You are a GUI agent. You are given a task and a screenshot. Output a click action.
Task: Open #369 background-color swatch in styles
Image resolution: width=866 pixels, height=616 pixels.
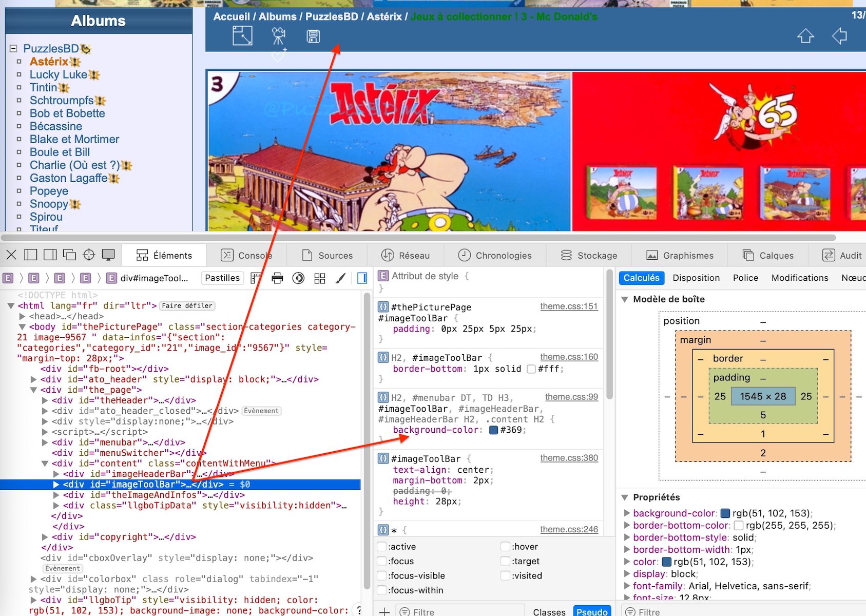[494, 430]
